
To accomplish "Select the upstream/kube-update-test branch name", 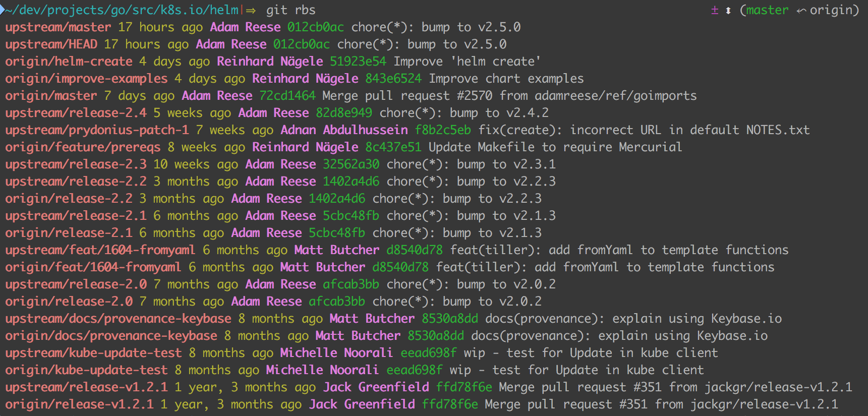I will coord(93,353).
